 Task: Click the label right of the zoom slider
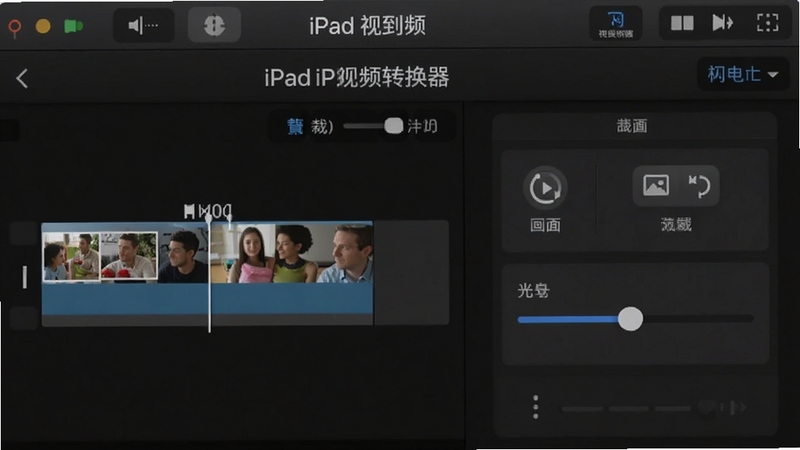(422, 126)
